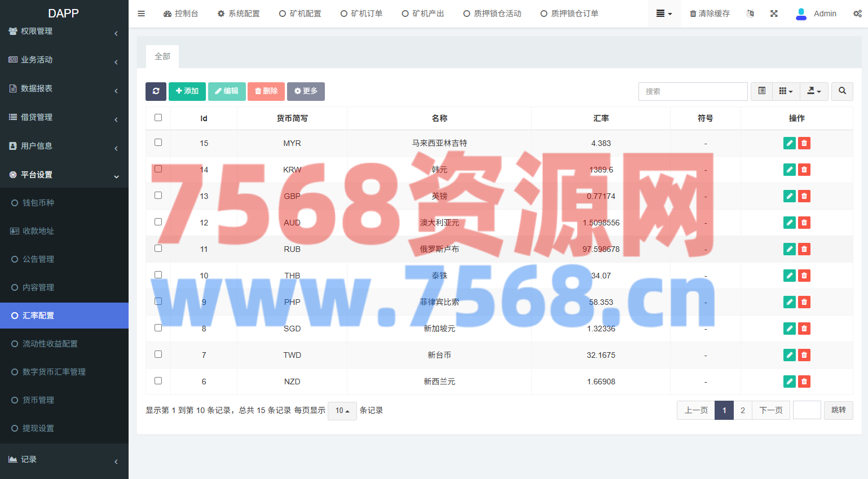Click the refresh table icon button
868x479 pixels.
156,91
